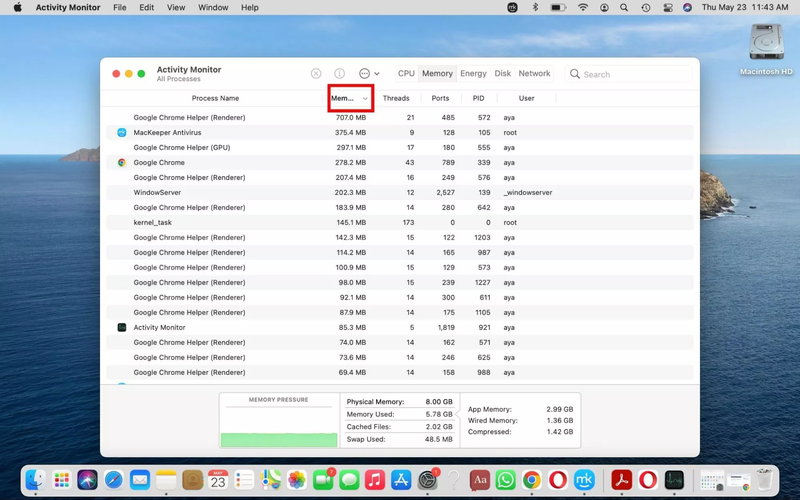800x500 pixels.
Task: Open the View menu
Action: point(176,7)
